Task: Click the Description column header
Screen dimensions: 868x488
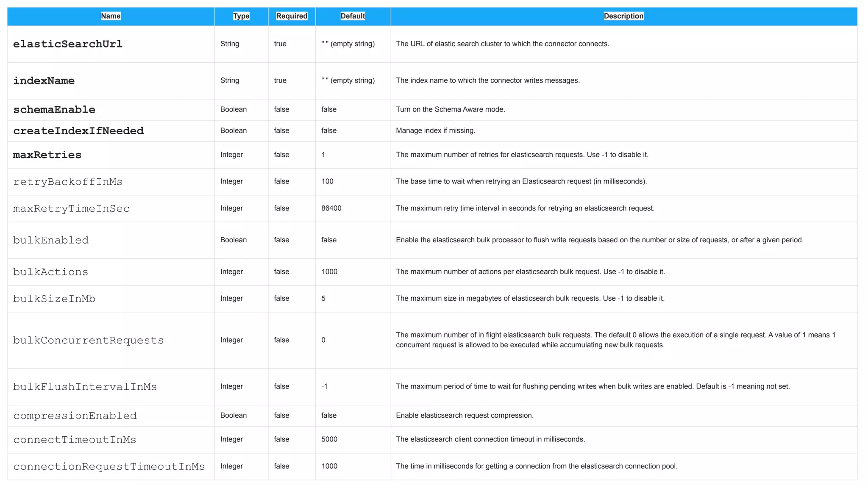Action: [623, 16]
